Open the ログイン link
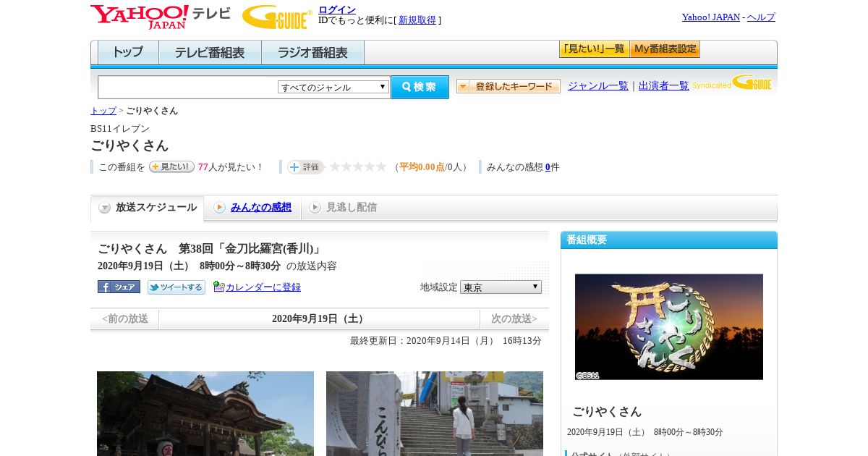The height and width of the screenshot is (456, 868). [337, 9]
